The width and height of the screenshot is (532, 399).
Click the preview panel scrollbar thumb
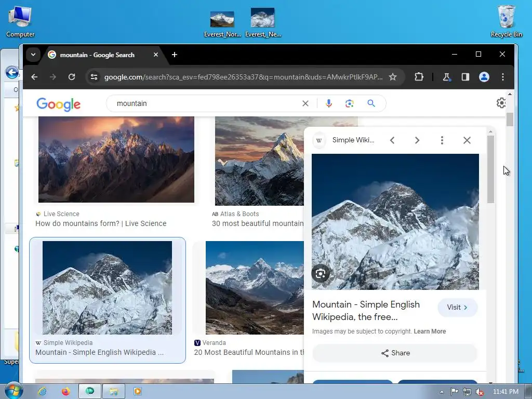pos(490,170)
